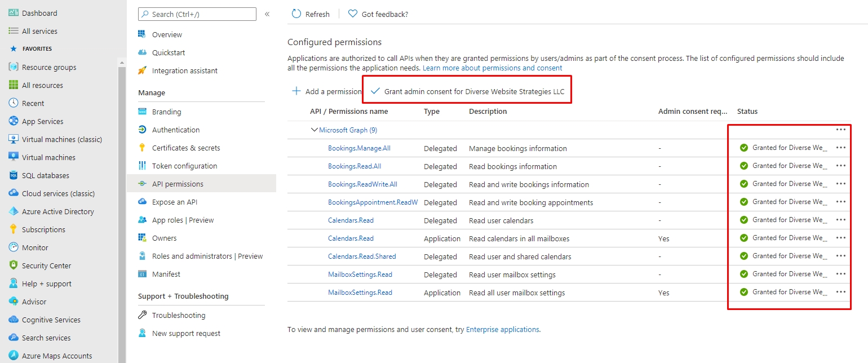This screenshot has width=868, height=363.
Task: Click the Status column header
Action: (747, 112)
